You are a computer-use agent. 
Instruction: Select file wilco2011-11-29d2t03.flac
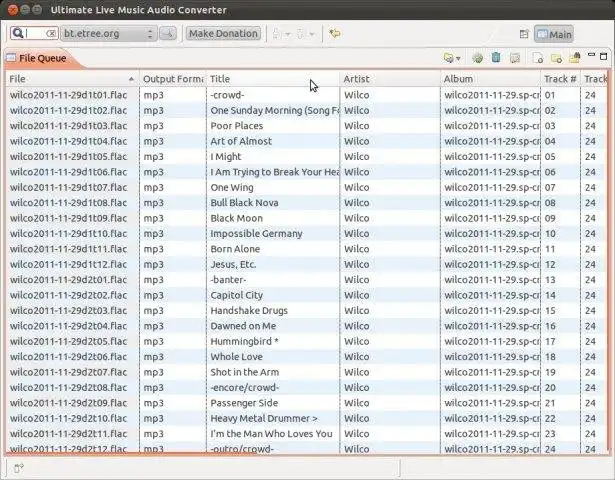pos(68,311)
